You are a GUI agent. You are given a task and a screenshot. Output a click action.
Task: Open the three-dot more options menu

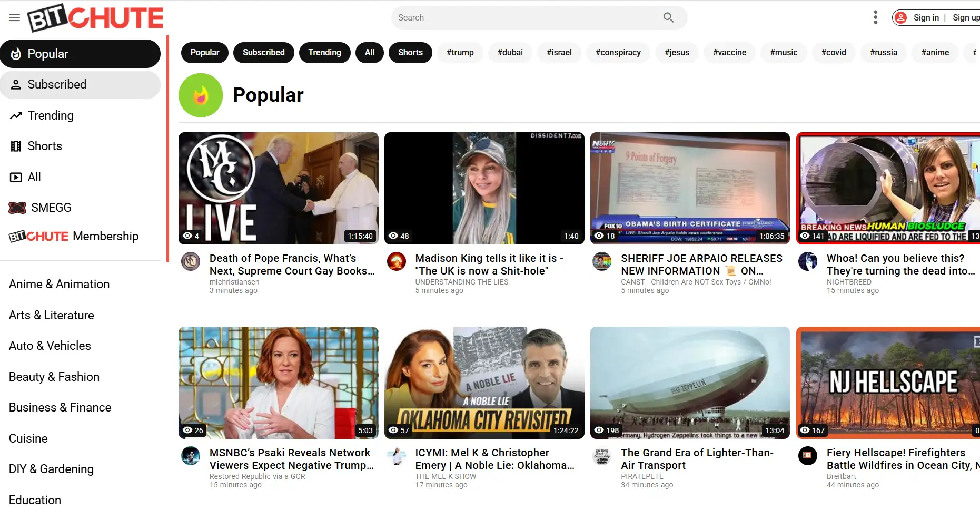875,17
